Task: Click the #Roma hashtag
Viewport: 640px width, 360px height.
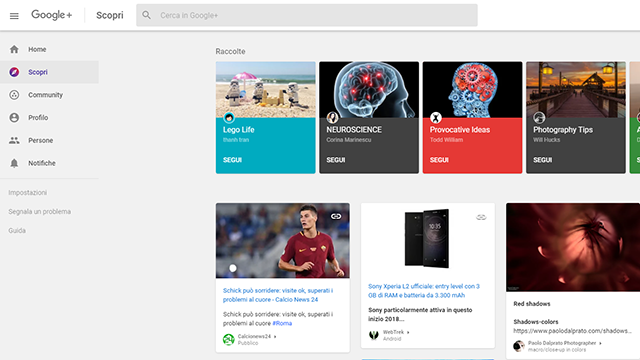Action: [x=282, y=323]
